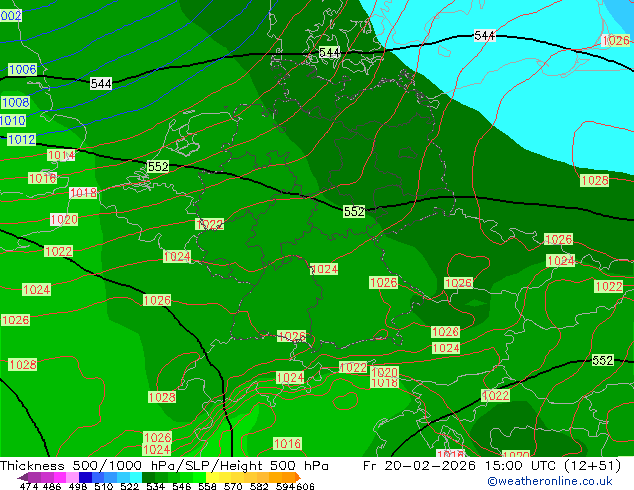Click the blue '1006' isobar label
634x490 pixels.
23,69
